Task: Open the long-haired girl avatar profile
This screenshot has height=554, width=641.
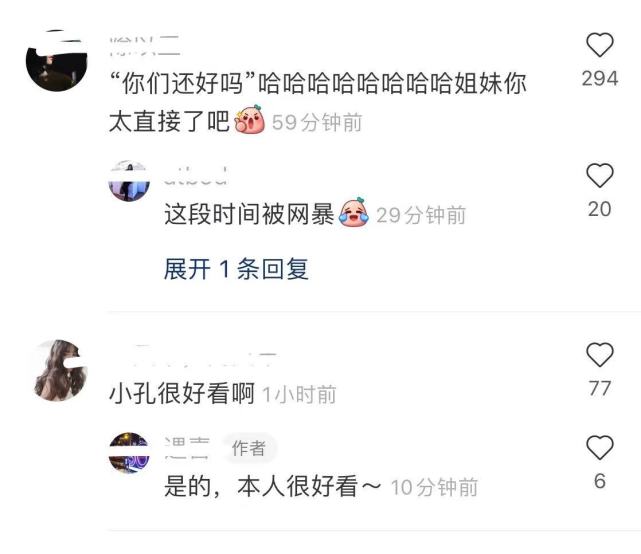Action: [59, 370]
